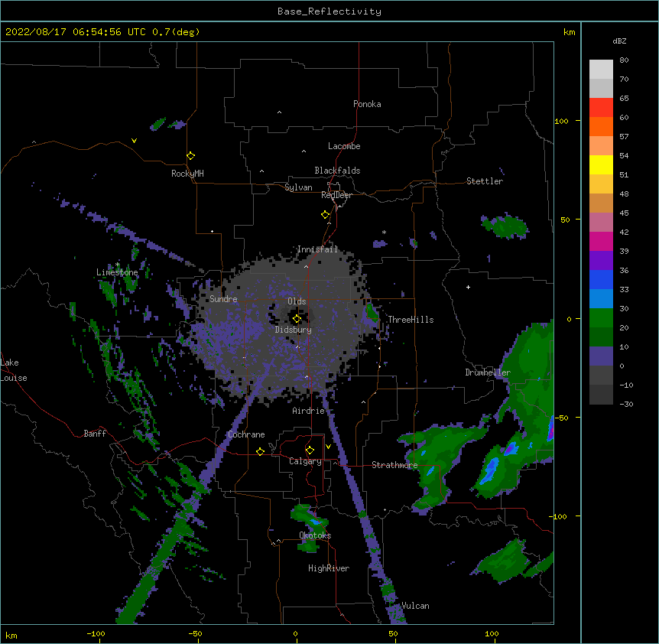The width and height of the screenshot is (659, 644).
Task: Select the royal blue 36–33 dBZ swatch
Action: tap(601, 279)
